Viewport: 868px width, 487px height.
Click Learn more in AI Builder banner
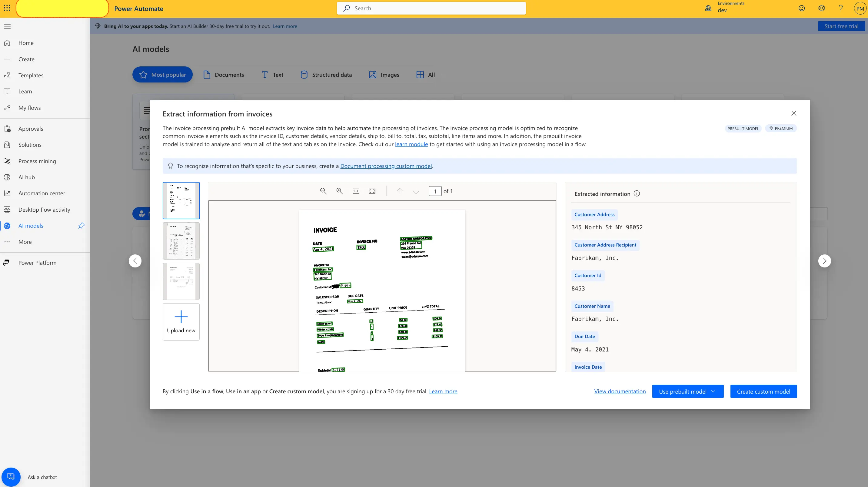tap(285, 26)
